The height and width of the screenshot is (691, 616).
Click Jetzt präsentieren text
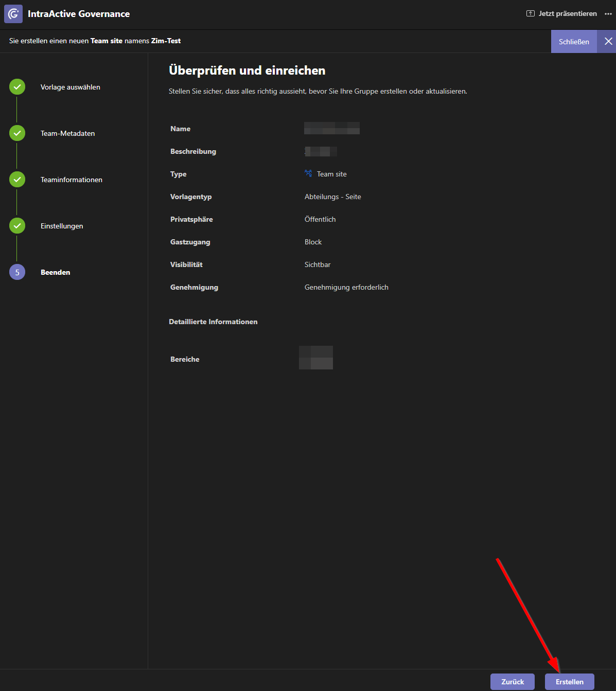tap(568, 14)
